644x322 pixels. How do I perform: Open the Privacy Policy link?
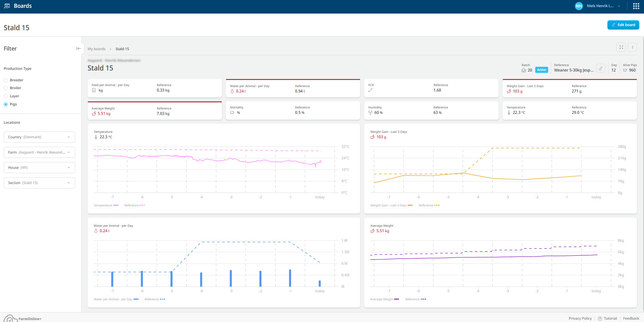[x=580, y=319]
